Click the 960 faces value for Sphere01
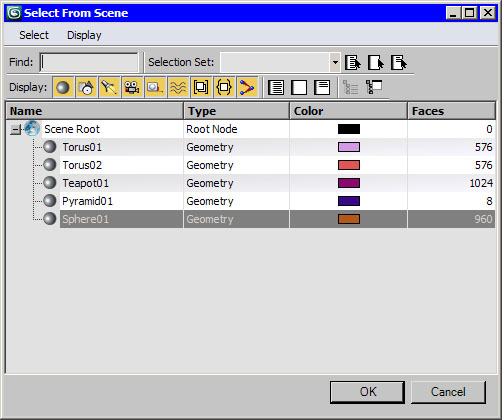 click(483, 219)
